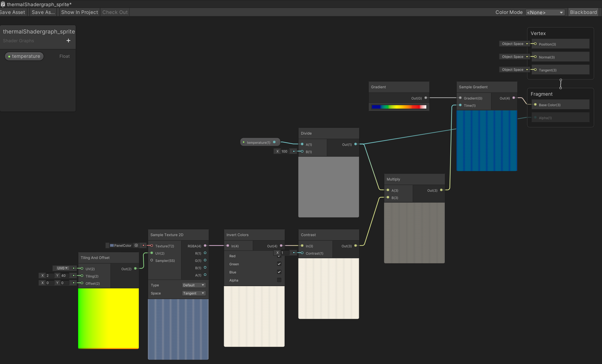Add a new property with the plus icon
The height and width of the screenshot is (364, 602).
(68, 40)
